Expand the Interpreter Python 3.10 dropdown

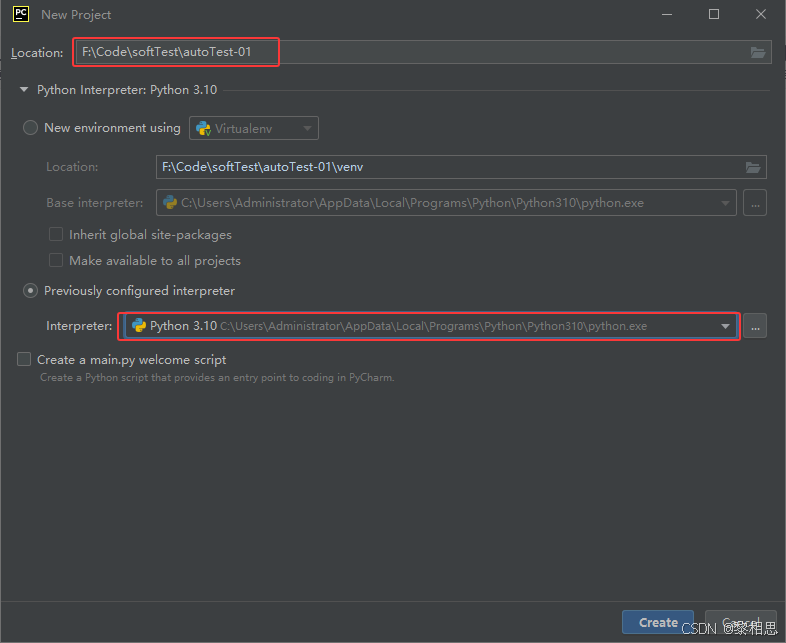(x=725, y=326)
